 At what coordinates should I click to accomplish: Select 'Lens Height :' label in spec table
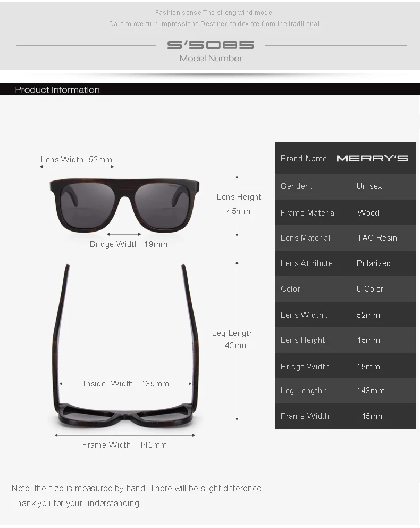(305, 340)
